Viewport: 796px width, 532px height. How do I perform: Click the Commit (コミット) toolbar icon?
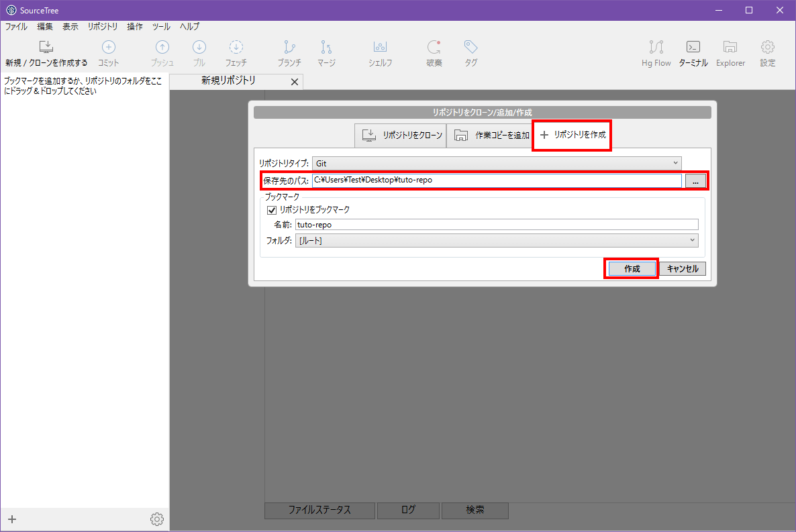point(108,47)
